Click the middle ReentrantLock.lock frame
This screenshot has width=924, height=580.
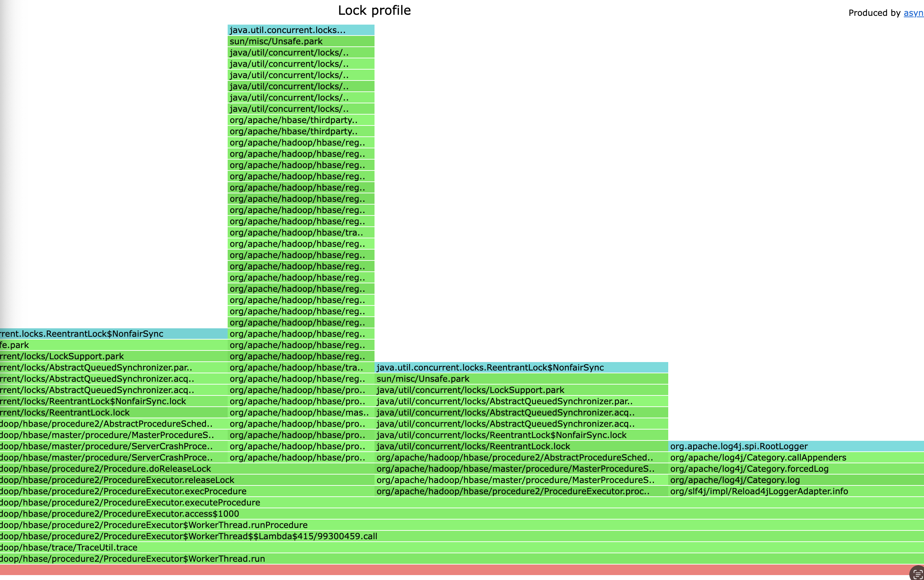(521, 446)
